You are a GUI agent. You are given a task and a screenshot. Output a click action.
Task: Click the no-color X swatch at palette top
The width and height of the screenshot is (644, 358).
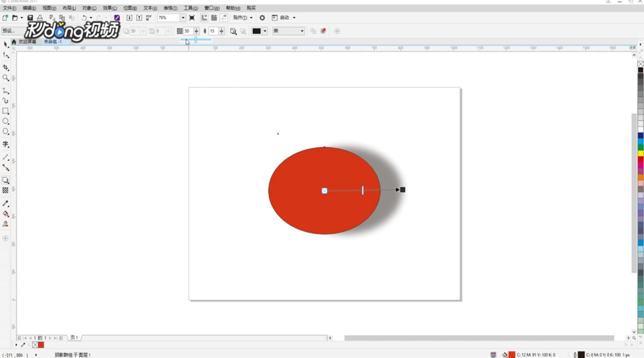(x=641, y=64)
